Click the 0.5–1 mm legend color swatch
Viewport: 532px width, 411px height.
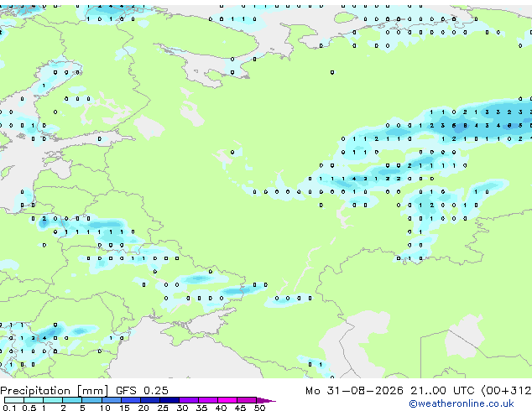pyautogui.click(x=34, y=400)
